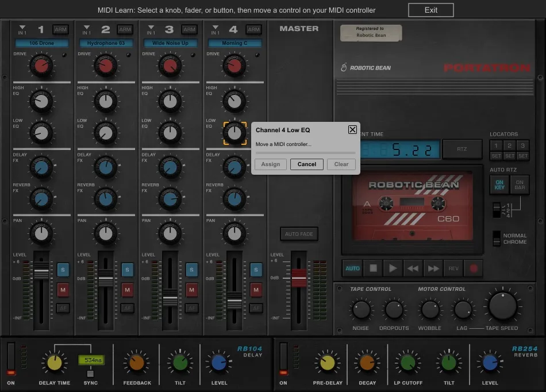Mute channel 3
Image resolution: width=546 pixels, height=392 pixels.
point(192,290)
